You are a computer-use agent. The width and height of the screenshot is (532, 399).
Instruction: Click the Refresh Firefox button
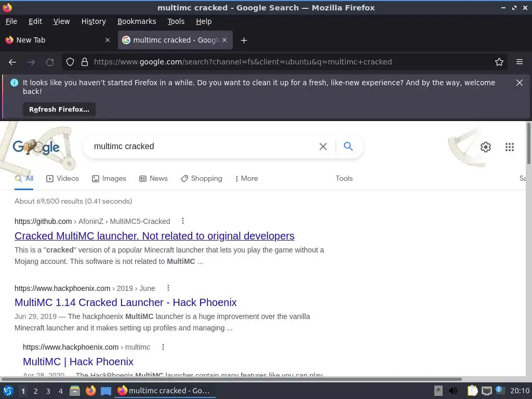click(x=59, y=109)
